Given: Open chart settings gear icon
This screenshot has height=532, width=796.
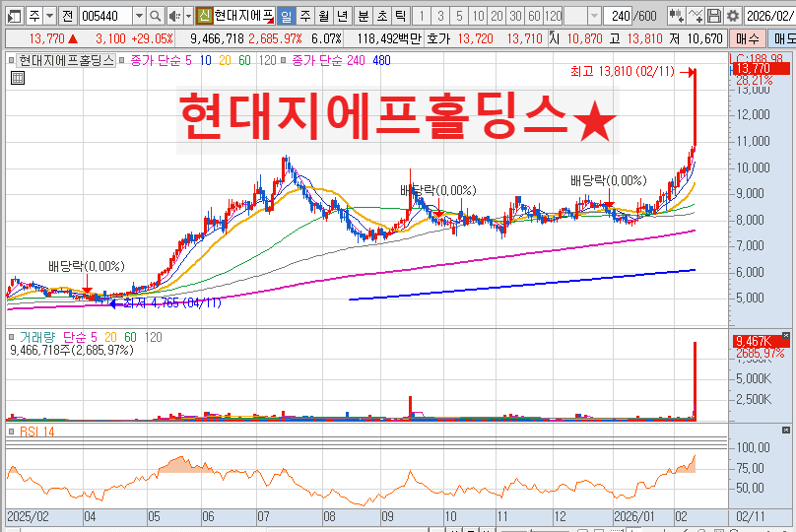Looking at the screenshot, I should tap(733, 16).
